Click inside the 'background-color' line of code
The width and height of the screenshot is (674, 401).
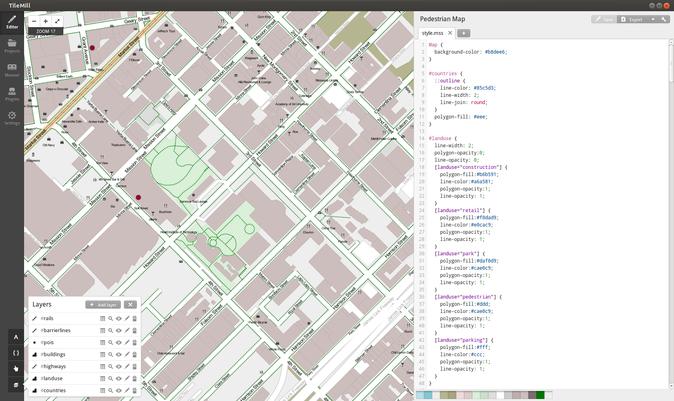pos(470,52)
